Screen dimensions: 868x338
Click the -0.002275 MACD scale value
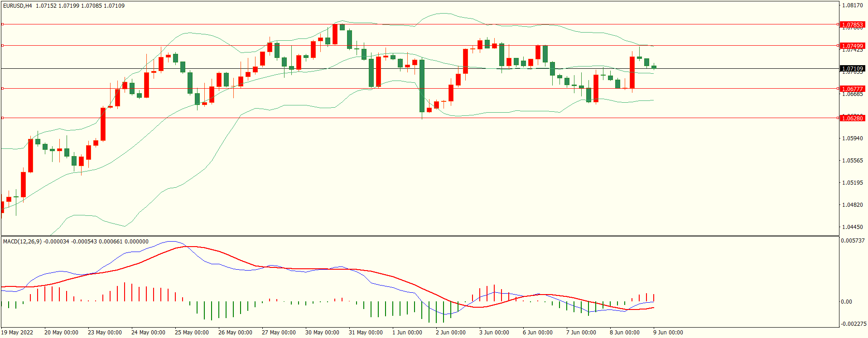coord(854,324)
